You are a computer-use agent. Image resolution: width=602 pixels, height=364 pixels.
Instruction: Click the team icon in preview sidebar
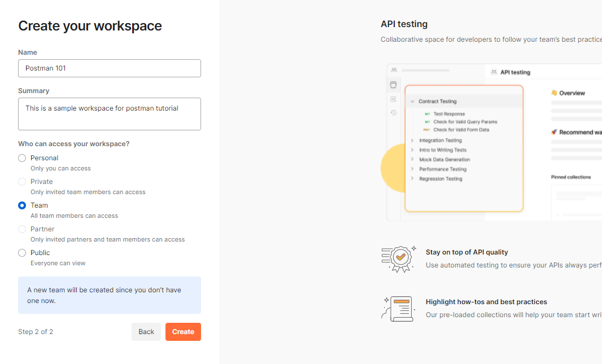(394, 70)
